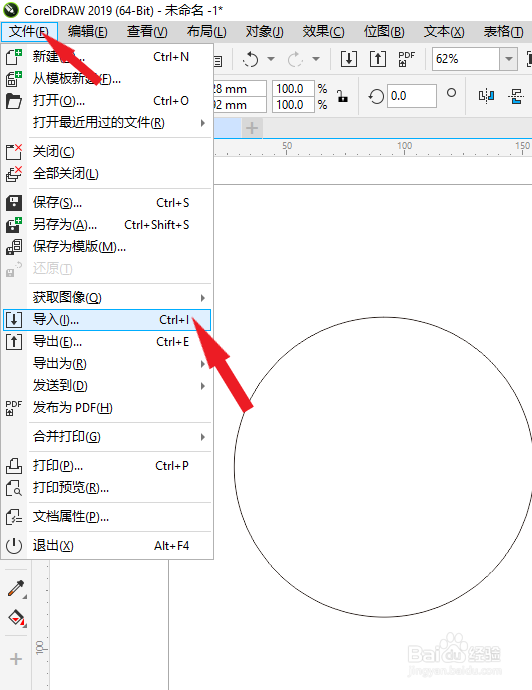
Task: Toggle the lock ratio padlock
Action: 342,96
